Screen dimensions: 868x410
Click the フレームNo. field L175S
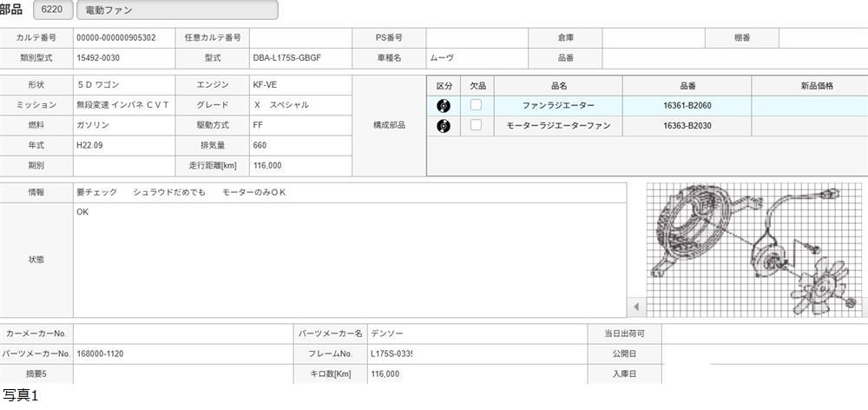click(390, 354)
